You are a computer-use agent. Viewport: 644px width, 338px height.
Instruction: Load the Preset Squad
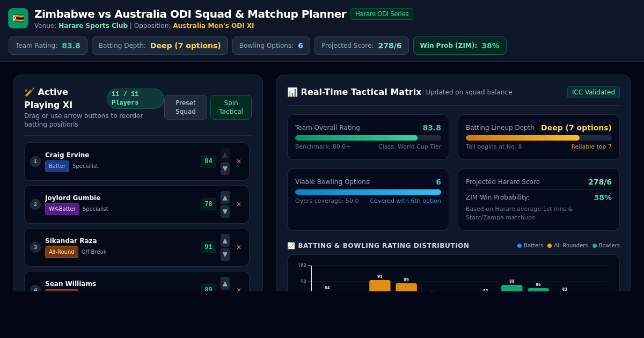186,107
